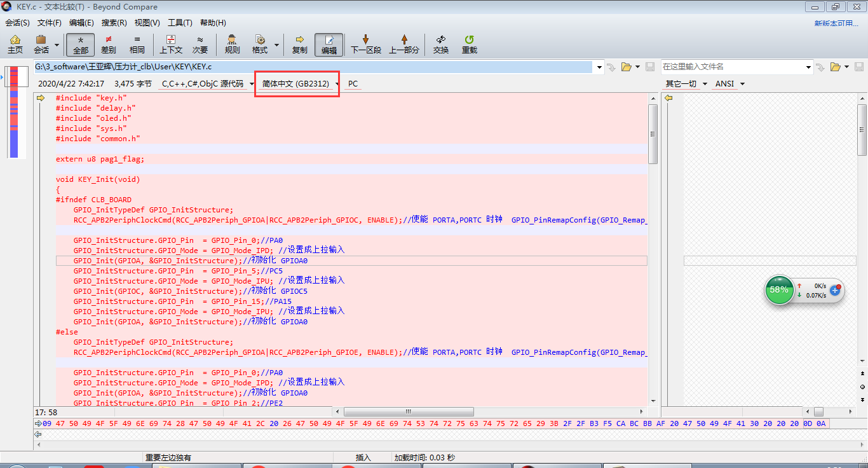868x468 pixels.
Task: Click right pane vertical scrollbar thumb
Action: click(x=862, y=130)
